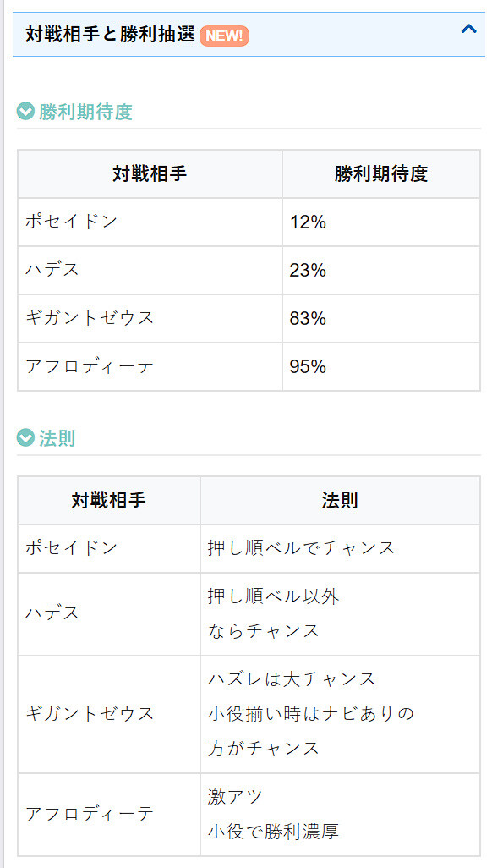492x868 pixels.
Task: Collapse the 対戦相手と勝利抽選 section chevron
Action: 468,29
